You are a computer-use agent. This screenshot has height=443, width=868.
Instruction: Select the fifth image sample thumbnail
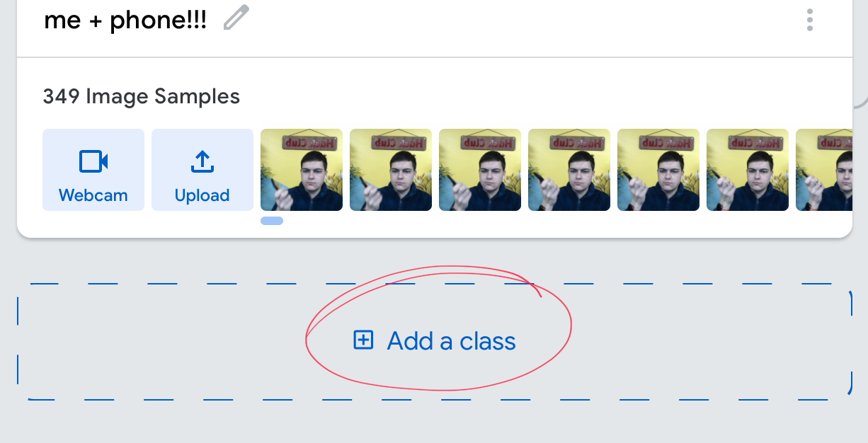click(x=658, y=170)
